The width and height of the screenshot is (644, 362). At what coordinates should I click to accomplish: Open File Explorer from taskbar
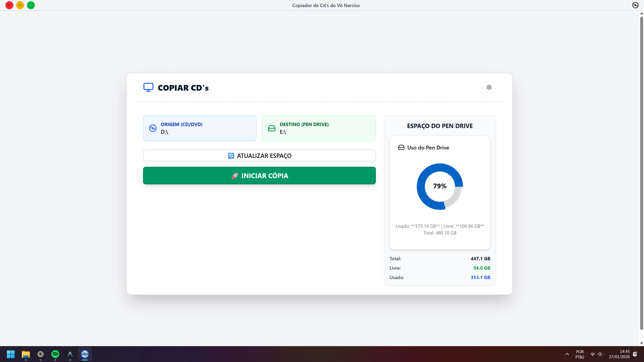click(x=26, y=354)
